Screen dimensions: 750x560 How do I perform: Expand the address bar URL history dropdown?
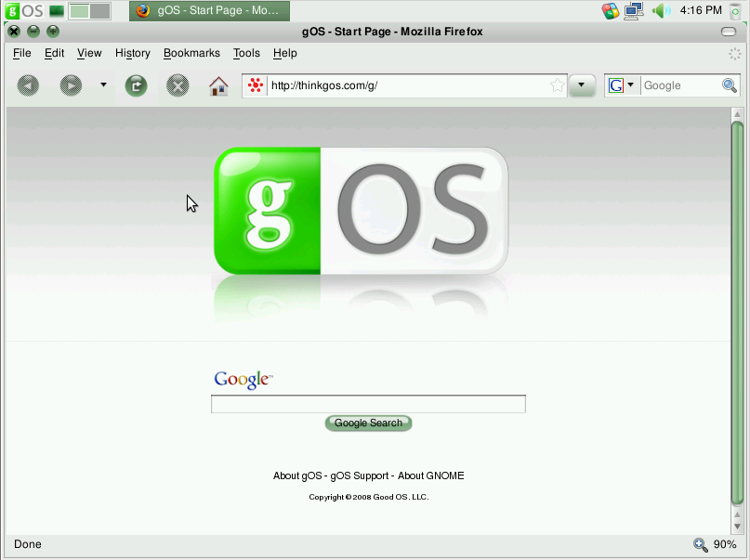click(582, 85)
